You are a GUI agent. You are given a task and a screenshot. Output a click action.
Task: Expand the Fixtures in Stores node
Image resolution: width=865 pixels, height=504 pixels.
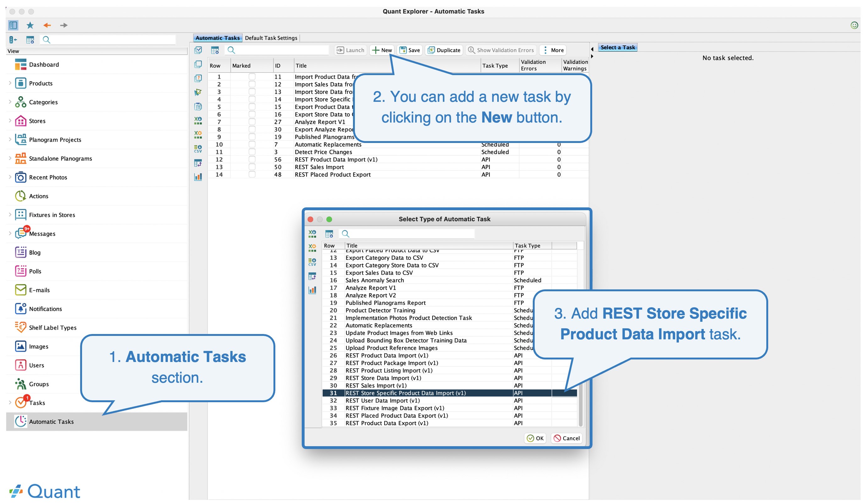pos(10,215)
